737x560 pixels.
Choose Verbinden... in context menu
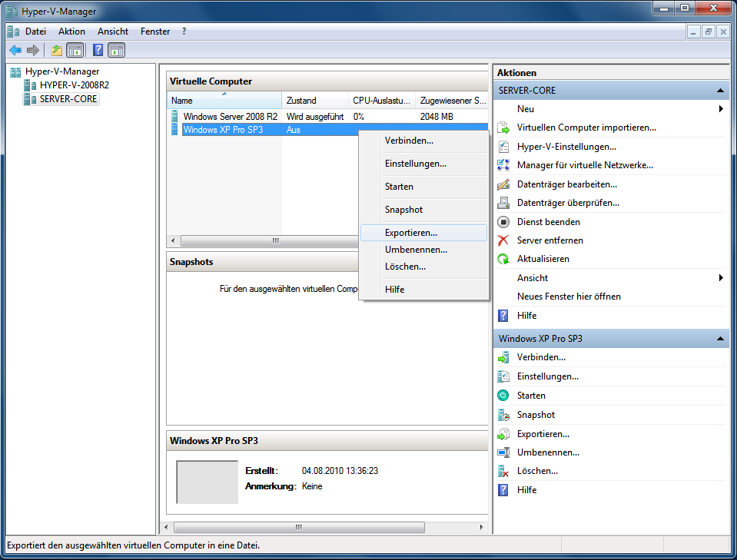423,141
